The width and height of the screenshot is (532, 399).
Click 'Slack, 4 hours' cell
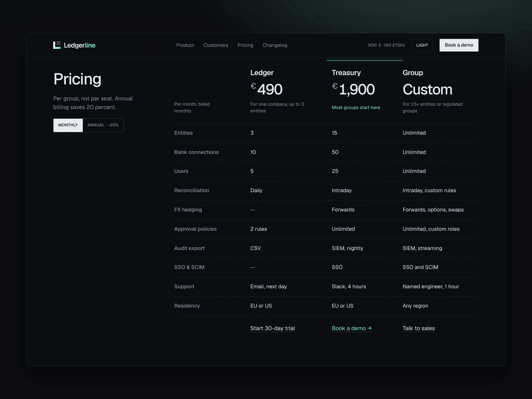[349, 287]
